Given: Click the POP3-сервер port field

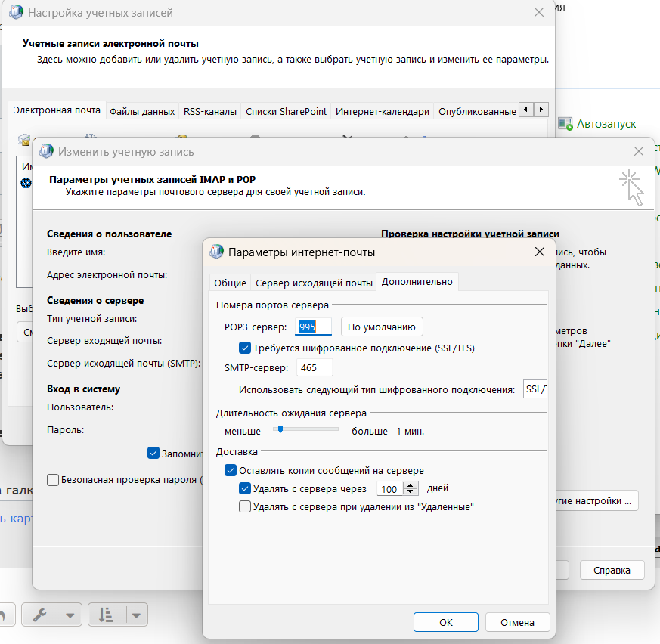Looking at the screenshot, I should point(313,327).
